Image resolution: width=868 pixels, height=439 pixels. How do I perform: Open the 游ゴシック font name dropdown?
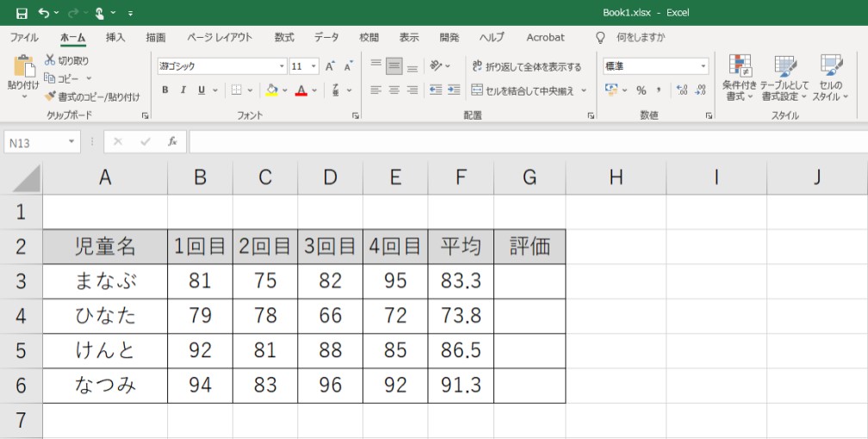click(282, 66)
